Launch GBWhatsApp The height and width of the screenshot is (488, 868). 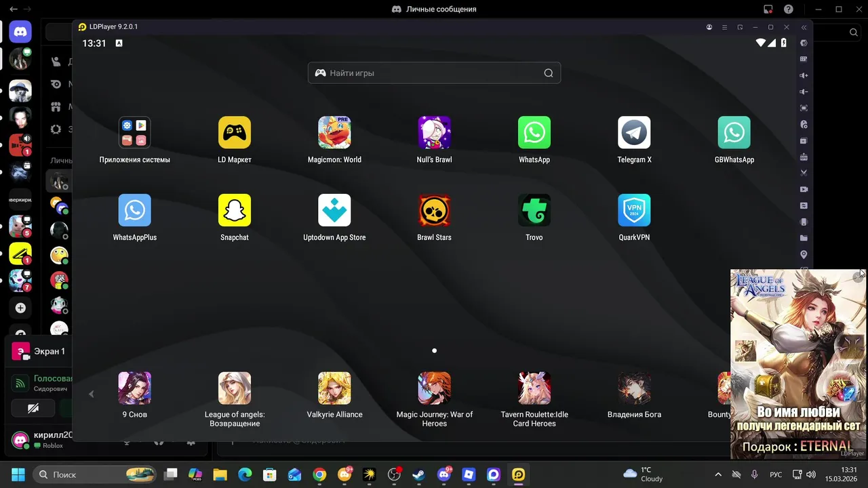(x=734, y=132)
